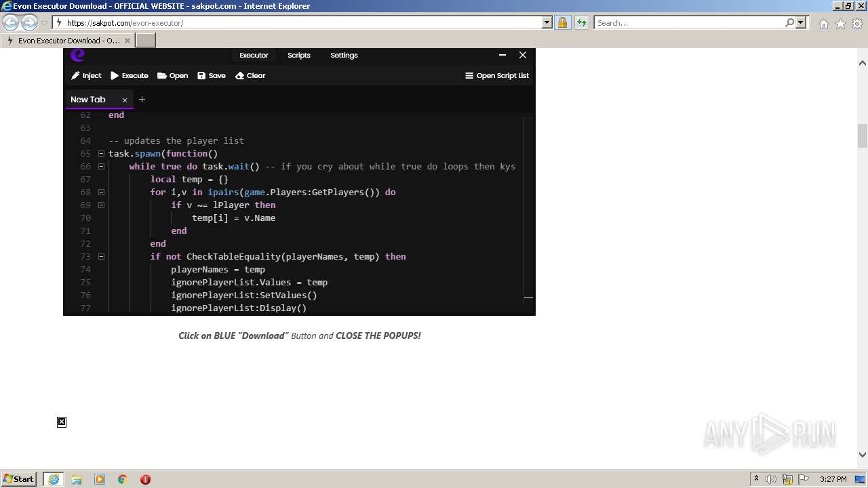Click the Action Center flag icon
The width and height of the screenshot is (868, 488).
pos(804,479)
